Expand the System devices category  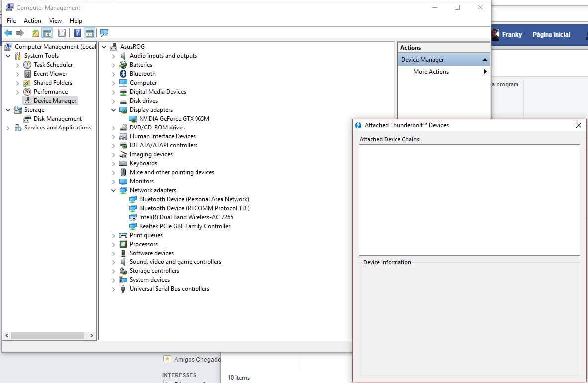113,280
